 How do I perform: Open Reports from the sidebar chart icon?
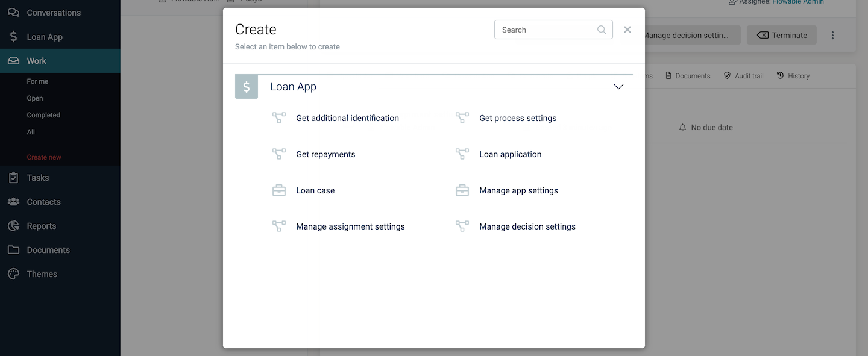(x=13, y=226)
